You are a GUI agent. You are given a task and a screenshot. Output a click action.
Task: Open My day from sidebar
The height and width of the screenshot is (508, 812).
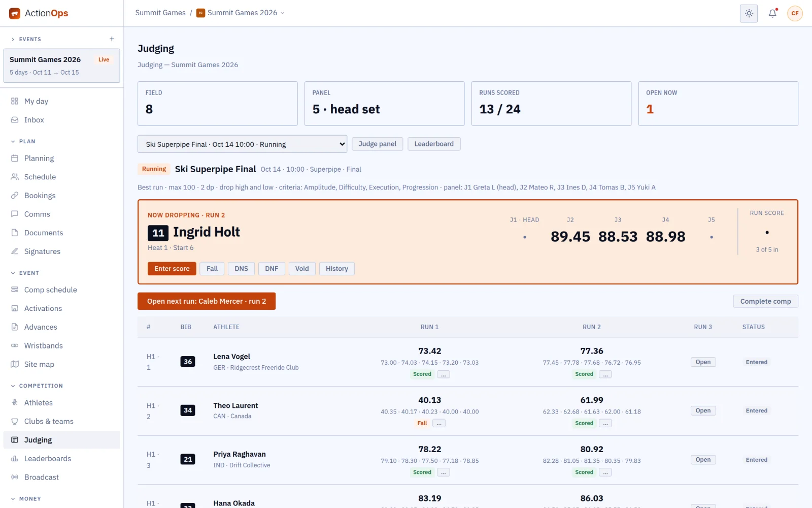pos(61,101)
